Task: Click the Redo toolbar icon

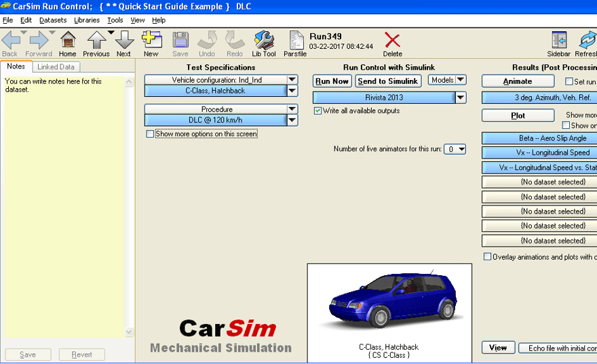Action: [x=235, y=40]
